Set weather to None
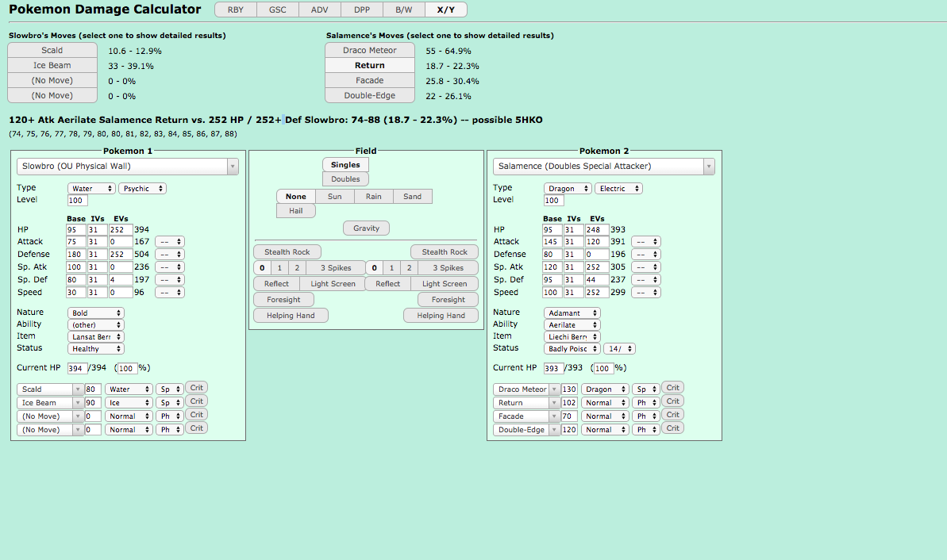This screenshot has height=560, width=947. [x=296, y=196]
